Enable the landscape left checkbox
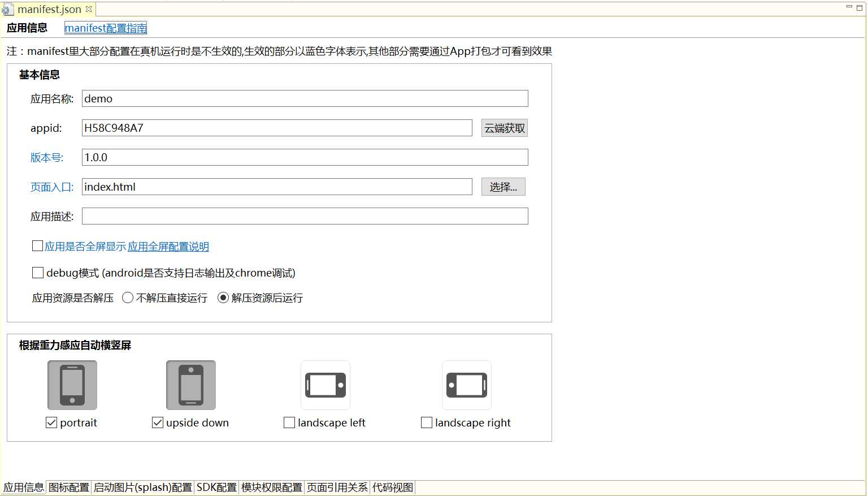The width and height of the screenshot is (868, 496). 289,422
